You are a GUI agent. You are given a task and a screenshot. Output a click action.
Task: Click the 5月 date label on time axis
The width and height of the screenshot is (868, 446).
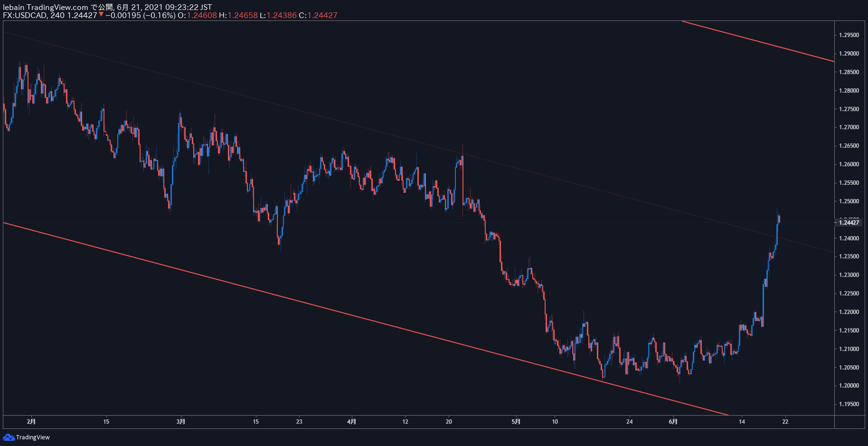tap(516, 421)
